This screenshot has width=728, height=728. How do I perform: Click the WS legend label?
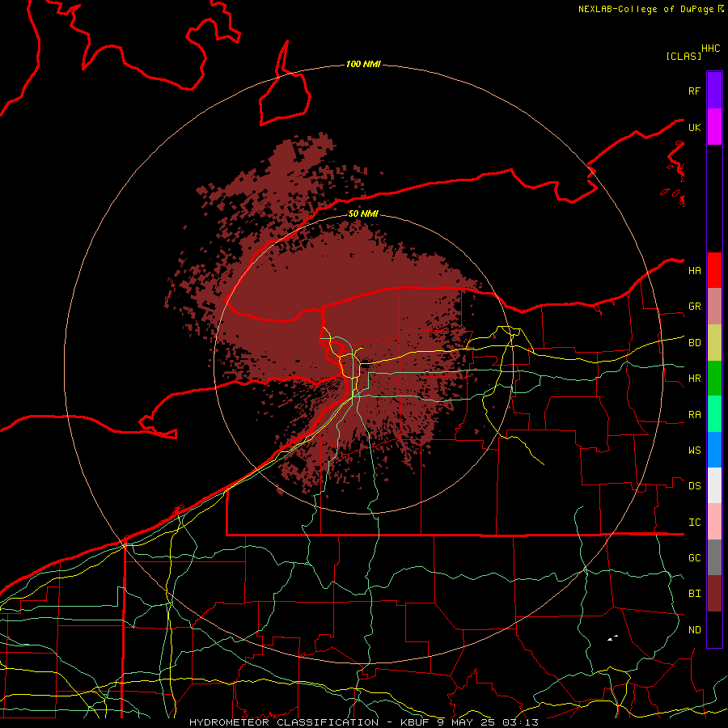coord(695,451)
